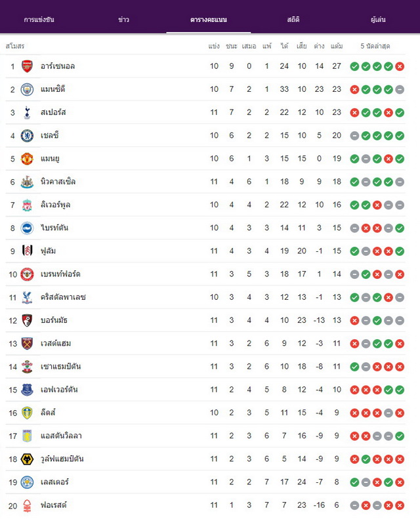Screen dimensions: 420x519
Task: Select the ตารางคะแนน standings tab
Action: 209,20
